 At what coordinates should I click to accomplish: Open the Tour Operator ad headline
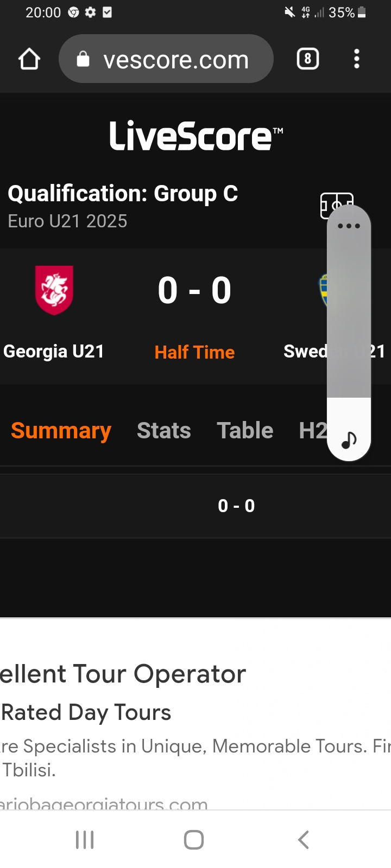[124, 674]
